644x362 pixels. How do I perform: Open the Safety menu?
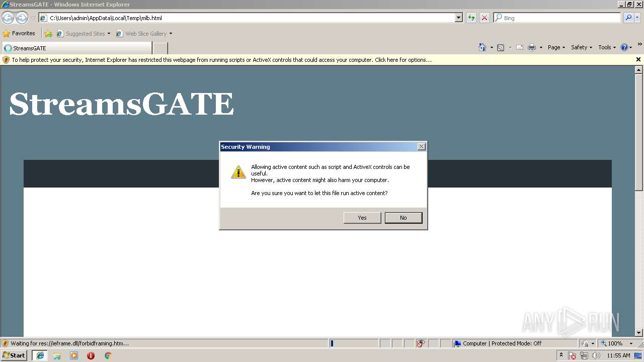pos(582,47)
